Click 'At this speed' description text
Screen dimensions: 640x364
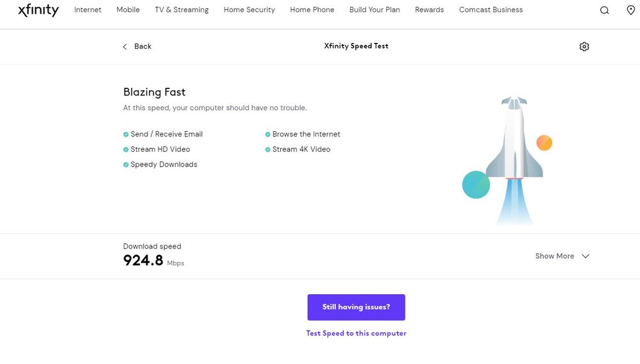(x=215, y=108)
